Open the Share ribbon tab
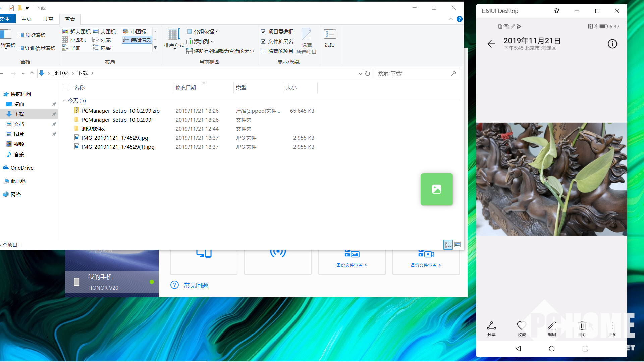 point(48,19)
